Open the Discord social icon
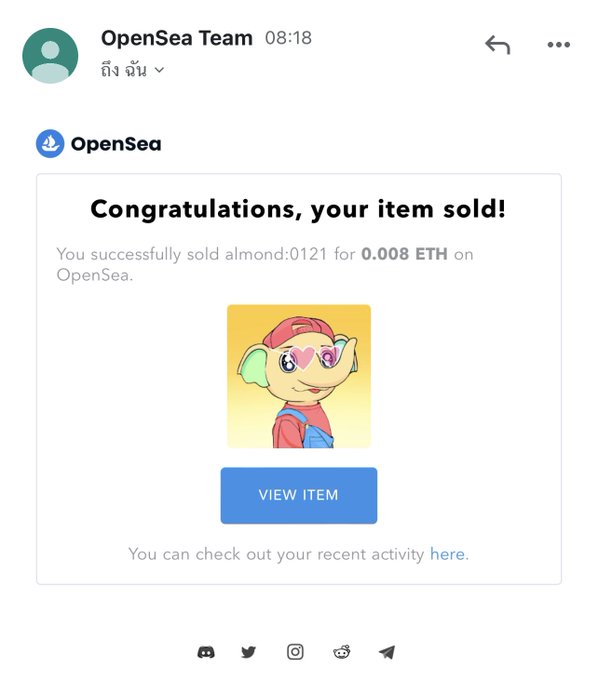This screenshot has width=598, height=680. 206,652
